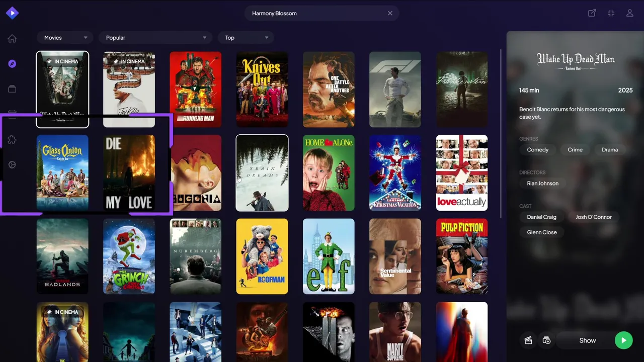
Task: Clear the Harmony Blossom search text
Action: [390, 13]
